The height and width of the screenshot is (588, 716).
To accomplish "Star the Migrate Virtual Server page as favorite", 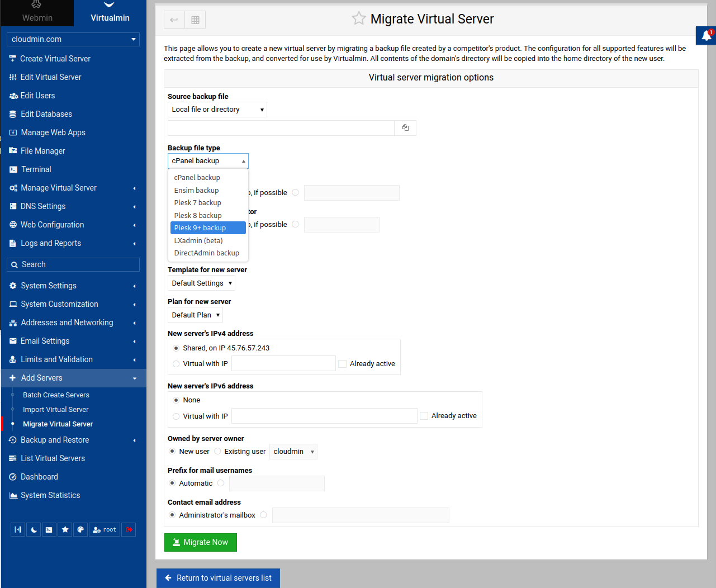I will (x=358, y=18).
